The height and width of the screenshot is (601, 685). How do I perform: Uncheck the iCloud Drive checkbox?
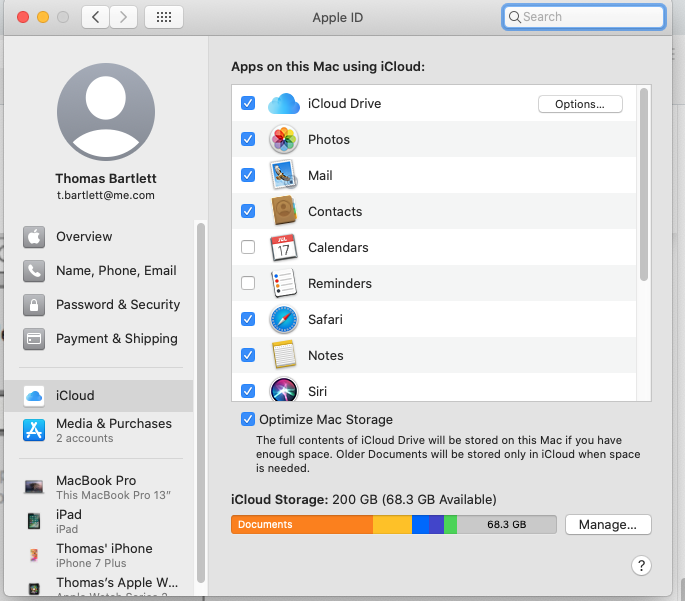click(248, 103)
